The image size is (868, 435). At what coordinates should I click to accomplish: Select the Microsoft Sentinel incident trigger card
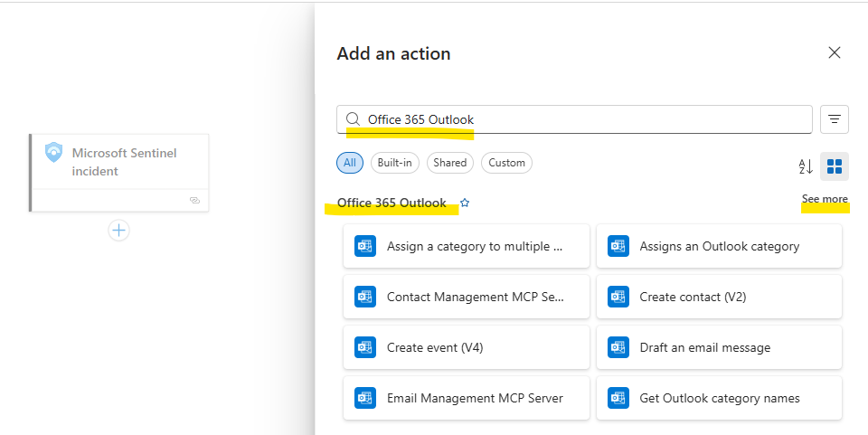[x=119, y=173]
